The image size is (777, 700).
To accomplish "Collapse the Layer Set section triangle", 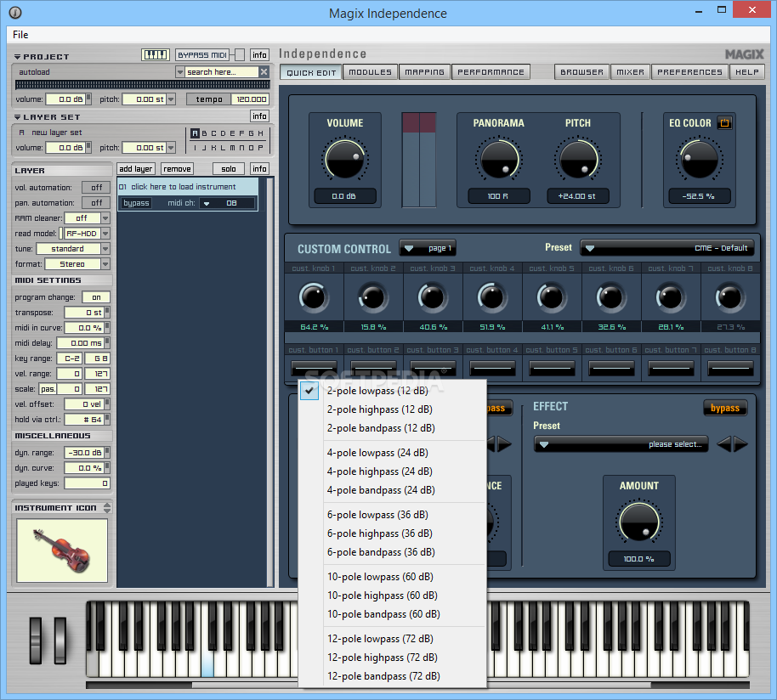I will tap(17, 117).
